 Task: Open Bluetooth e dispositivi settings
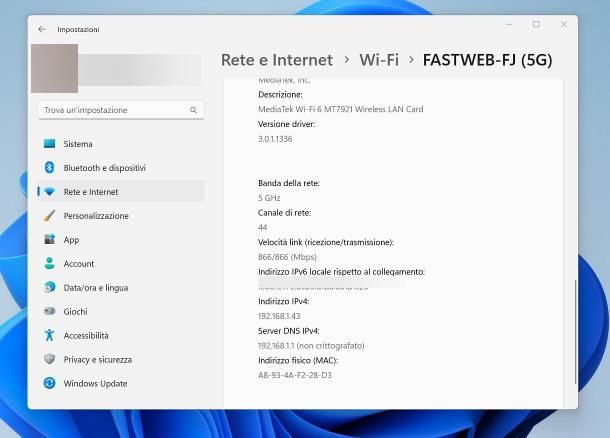pyautogui.click(x=121, y=168)
